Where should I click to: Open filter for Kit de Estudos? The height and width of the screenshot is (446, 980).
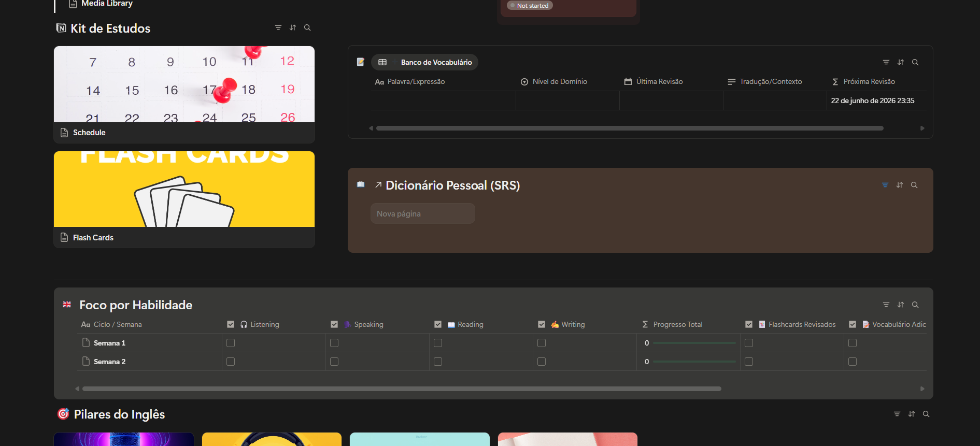[278, 27]
